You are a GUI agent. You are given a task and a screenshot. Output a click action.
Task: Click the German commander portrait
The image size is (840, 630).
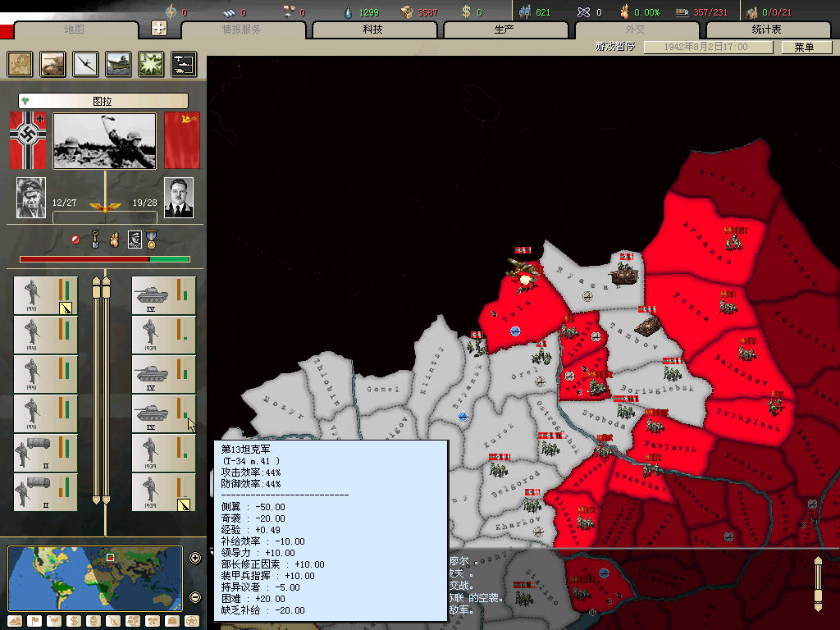pyautogui.click(x=31, y=198)
